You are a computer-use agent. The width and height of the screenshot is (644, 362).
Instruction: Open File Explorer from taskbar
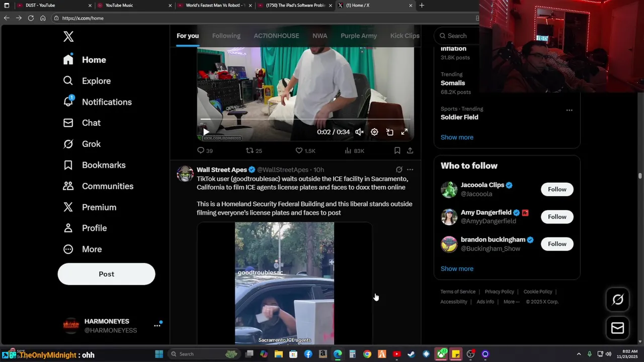[x=279, y=354]
